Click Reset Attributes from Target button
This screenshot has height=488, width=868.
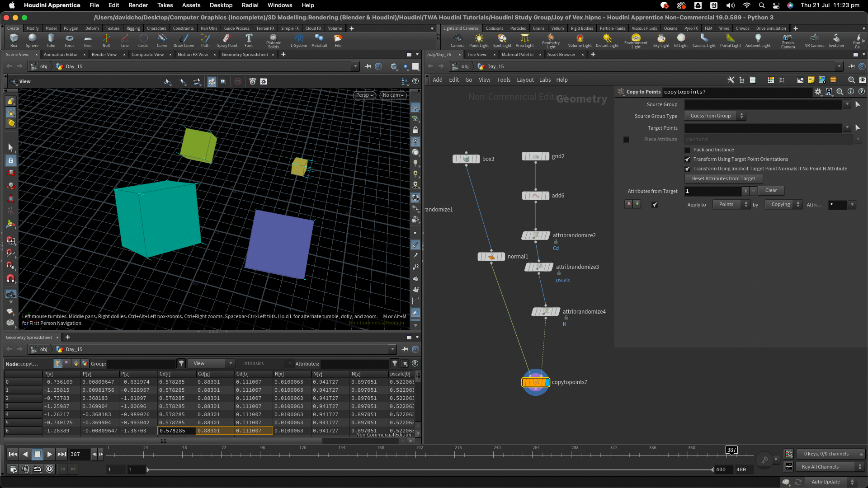(x=723, y=179)
